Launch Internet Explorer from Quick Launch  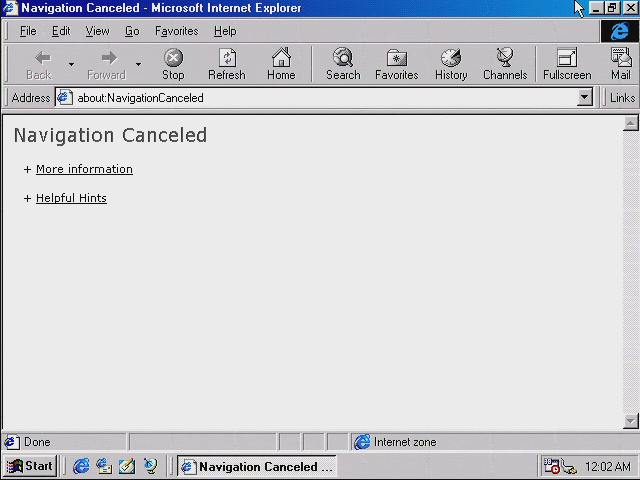pos(81,466)
